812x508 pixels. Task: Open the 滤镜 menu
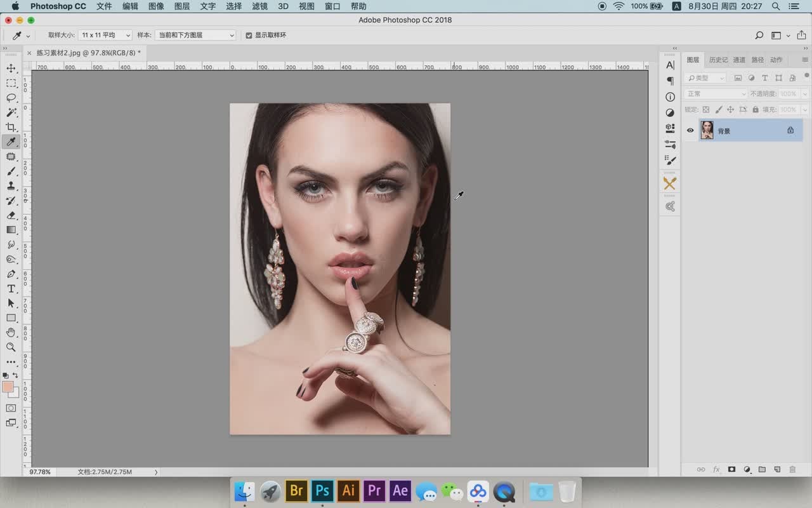(x=259, y=6)
